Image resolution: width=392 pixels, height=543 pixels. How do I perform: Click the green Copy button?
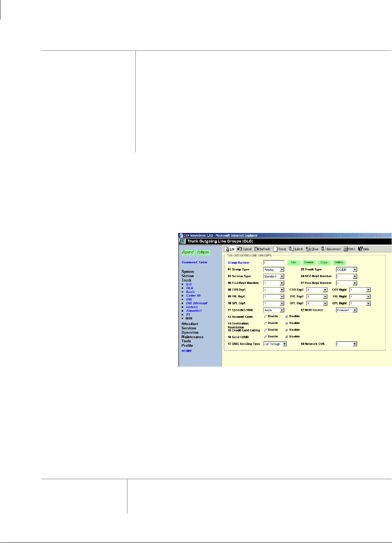[324, 263]
